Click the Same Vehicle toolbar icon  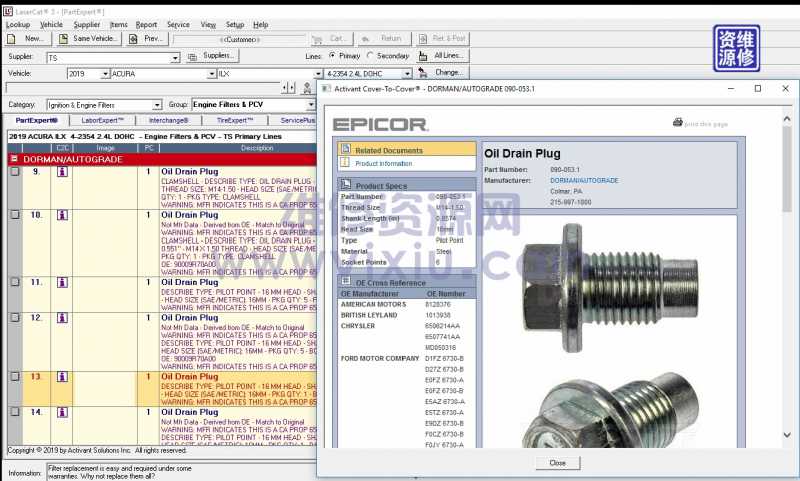click(63, 39)
